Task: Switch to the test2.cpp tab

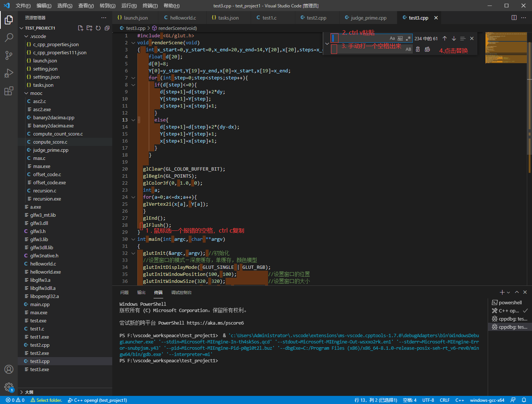Action: [316, 17]
